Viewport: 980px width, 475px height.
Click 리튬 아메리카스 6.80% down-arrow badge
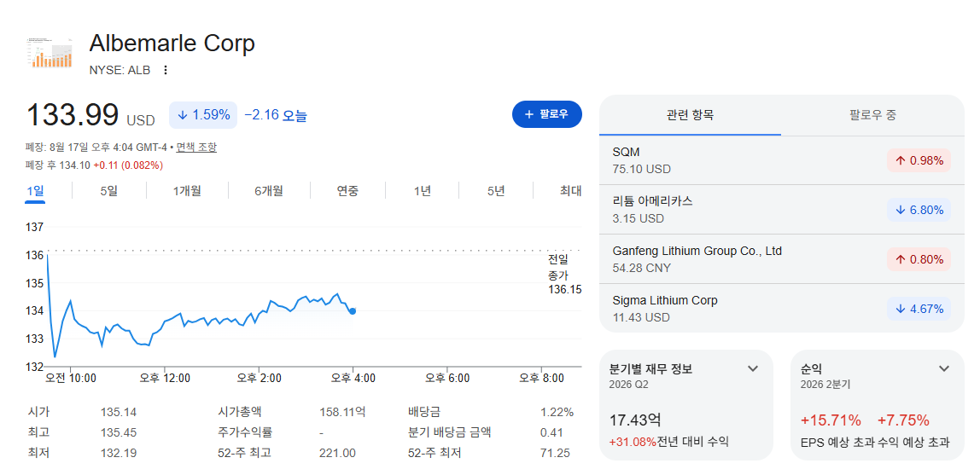(x=919, y=210)
